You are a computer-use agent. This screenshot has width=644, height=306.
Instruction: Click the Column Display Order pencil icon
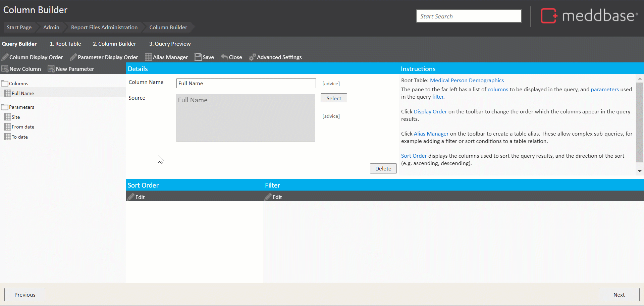tap(5, 57)
